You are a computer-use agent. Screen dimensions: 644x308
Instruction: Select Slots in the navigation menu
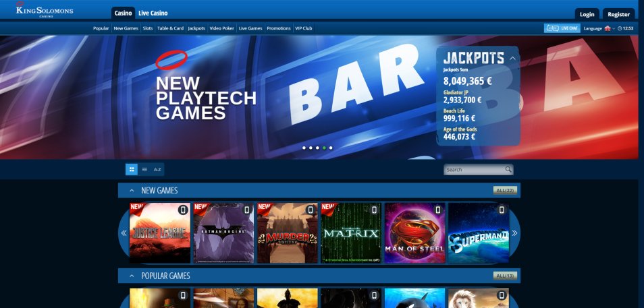coord(148,28)
